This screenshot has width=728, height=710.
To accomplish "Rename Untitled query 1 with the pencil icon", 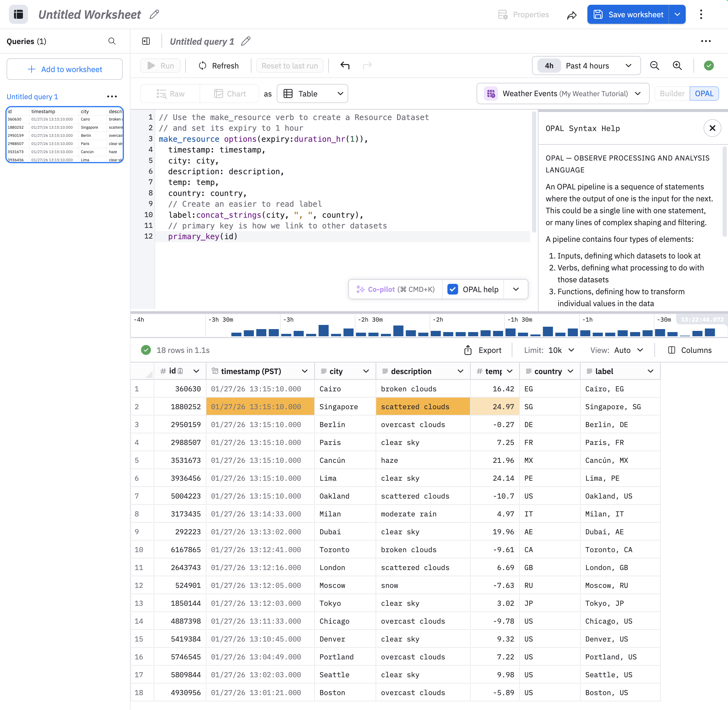I will (246, 41).
